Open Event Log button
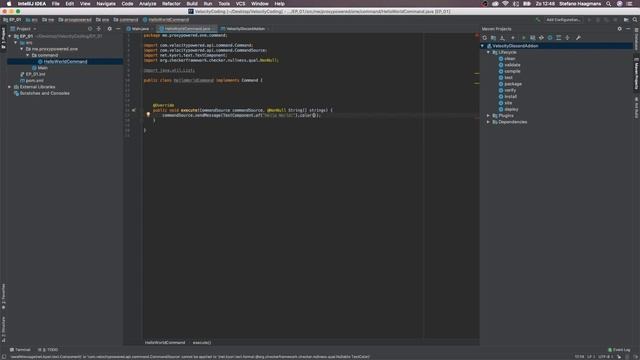The height and width of the screenshot is (360, 640). coord(619,350)
